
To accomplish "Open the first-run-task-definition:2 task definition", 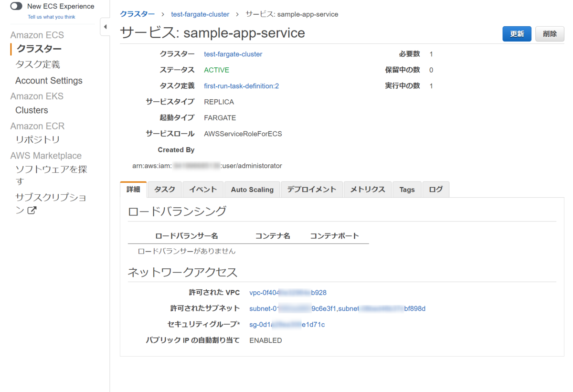I will [241, 85].
